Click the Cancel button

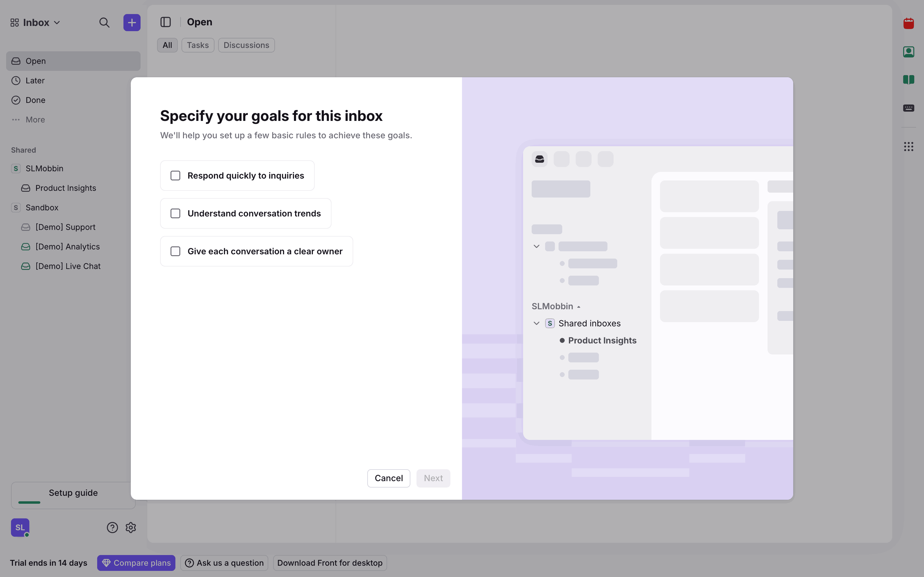[388, 478]
